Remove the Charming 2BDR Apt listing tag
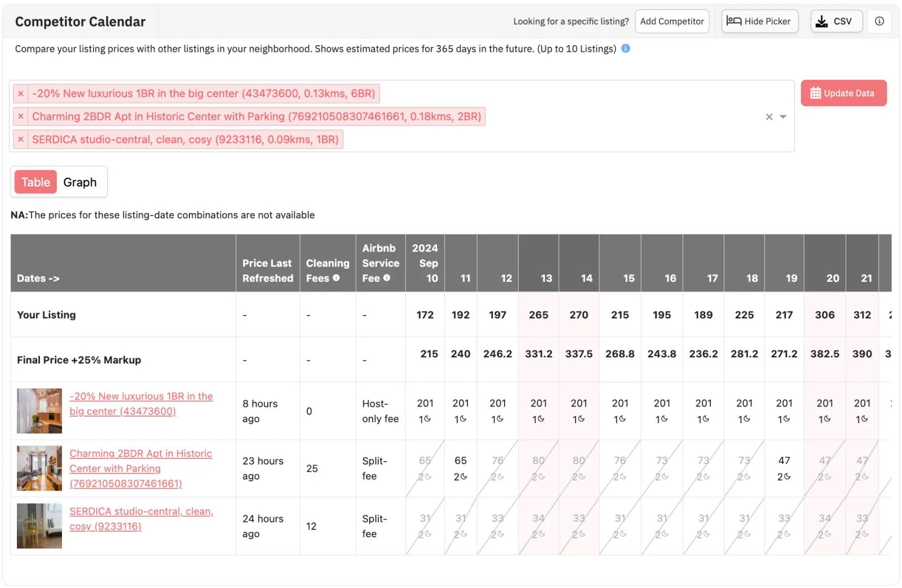Image resolution: width=902 pixels, height=588 pixels. point(21,117)
